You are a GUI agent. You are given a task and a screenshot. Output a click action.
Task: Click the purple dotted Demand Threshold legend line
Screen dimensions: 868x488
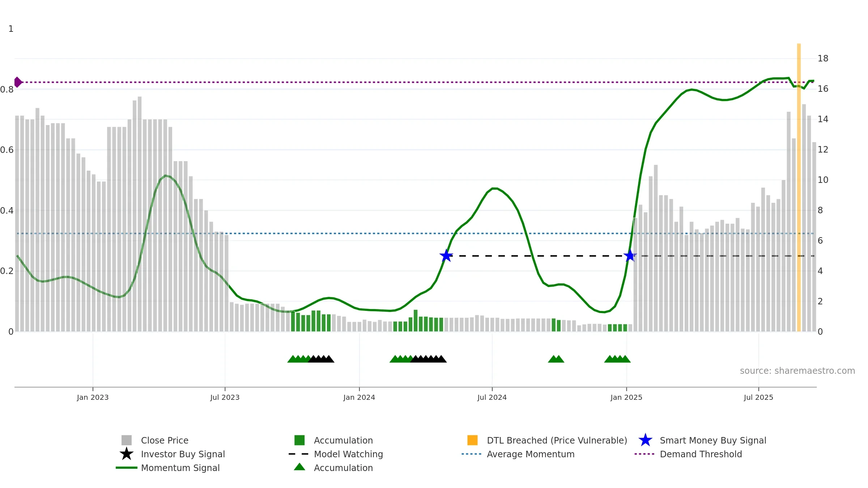click(644, 454)
